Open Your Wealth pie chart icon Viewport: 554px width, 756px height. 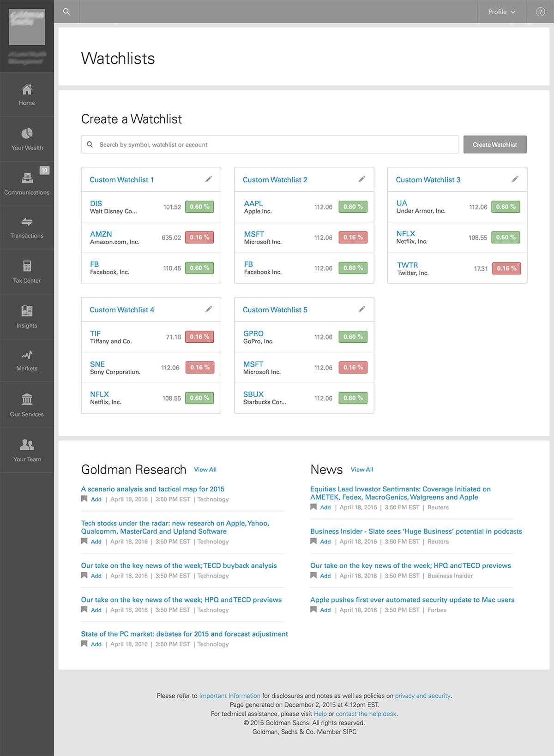27,133
